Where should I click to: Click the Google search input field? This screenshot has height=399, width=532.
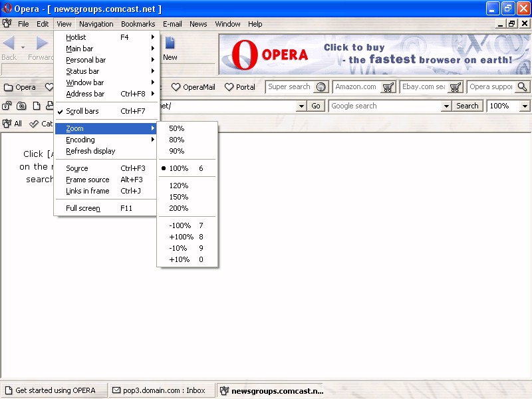tap(390, 106)
